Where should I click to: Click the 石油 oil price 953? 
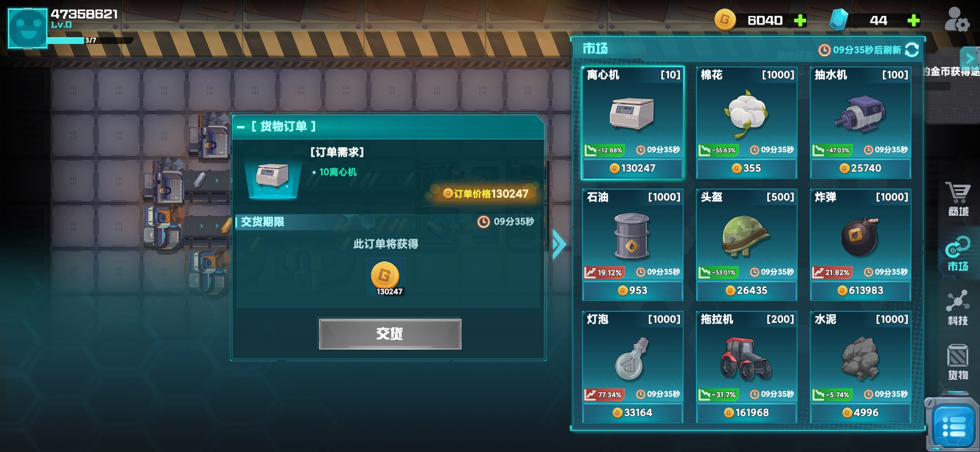coord(633,290)
